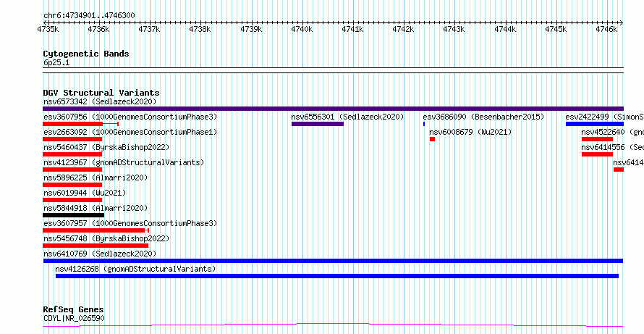Click the 4742k ruler position
This screenshot has height=334, width=644.
pyautogui.click(x=403, y=29)
